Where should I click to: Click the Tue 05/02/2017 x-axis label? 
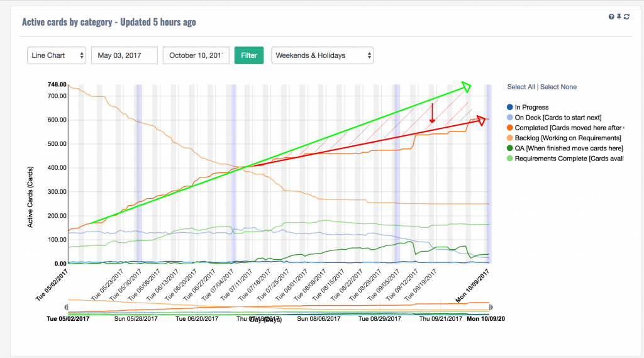(x=52, y=285)
